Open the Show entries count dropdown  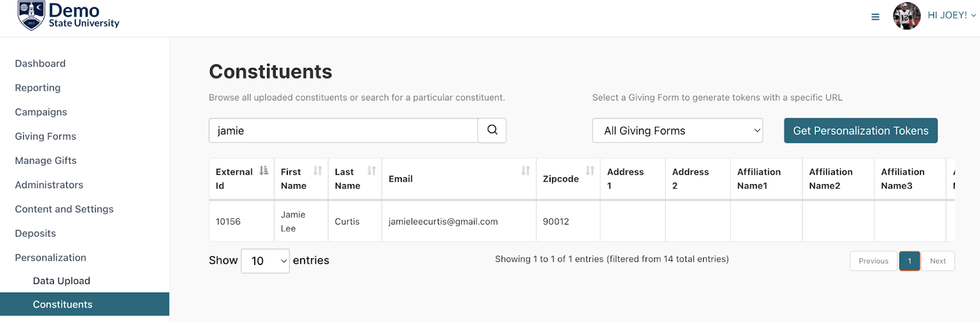pyautogui.click(x=265, y=261)
